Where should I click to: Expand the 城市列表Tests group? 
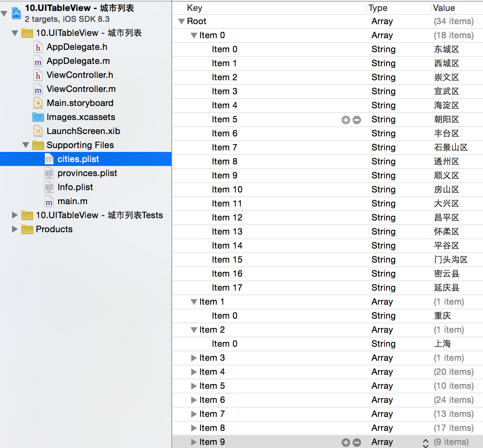[15, 215]
